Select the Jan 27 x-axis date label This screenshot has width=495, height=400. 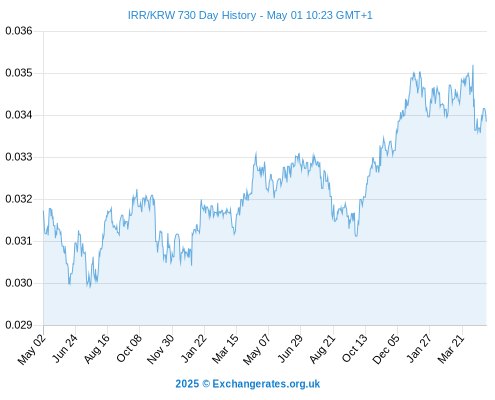coord(419,348)
